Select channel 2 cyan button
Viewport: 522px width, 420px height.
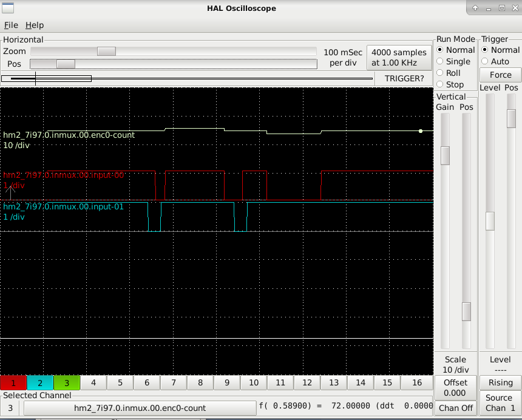[x=40, y=383]
